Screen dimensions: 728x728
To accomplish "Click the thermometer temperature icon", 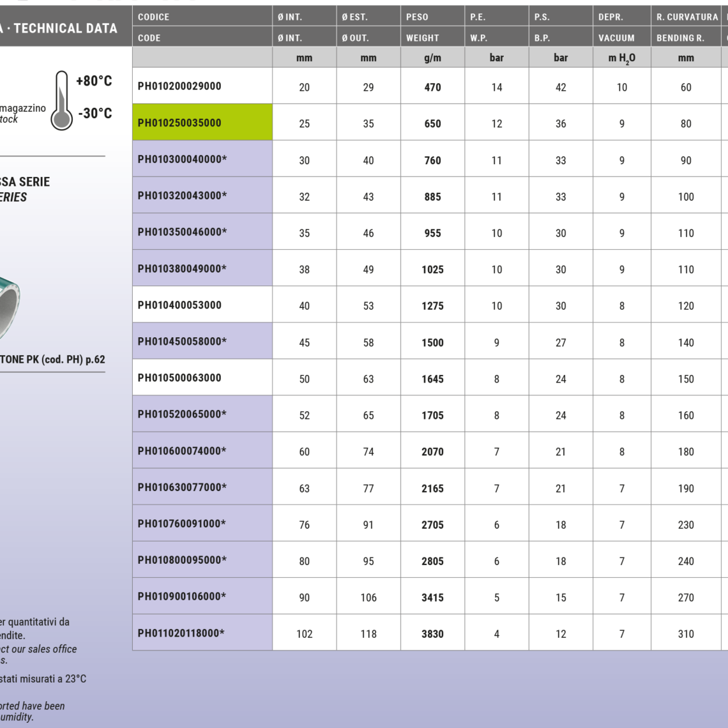I will [x=61, y=101].
